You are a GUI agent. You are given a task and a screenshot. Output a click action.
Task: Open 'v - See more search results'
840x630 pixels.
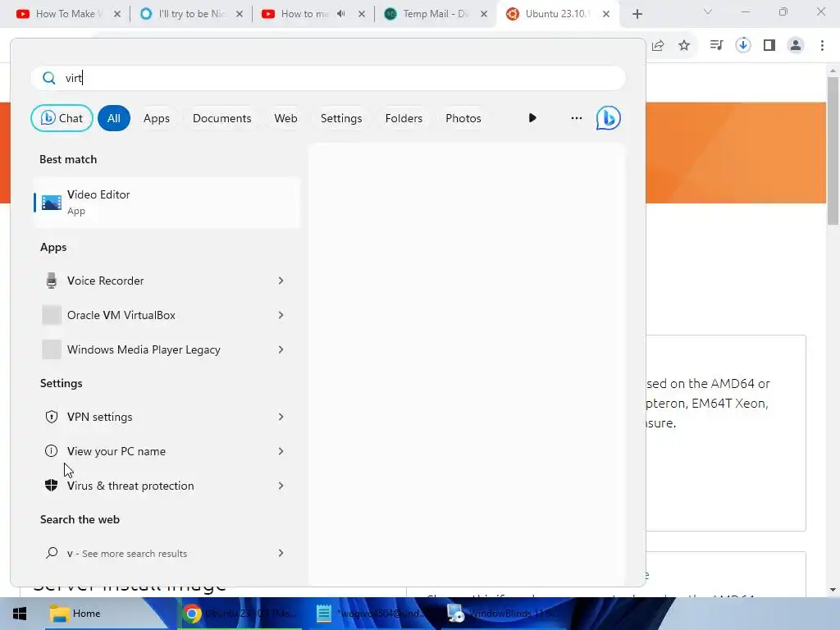pos(167,553)
